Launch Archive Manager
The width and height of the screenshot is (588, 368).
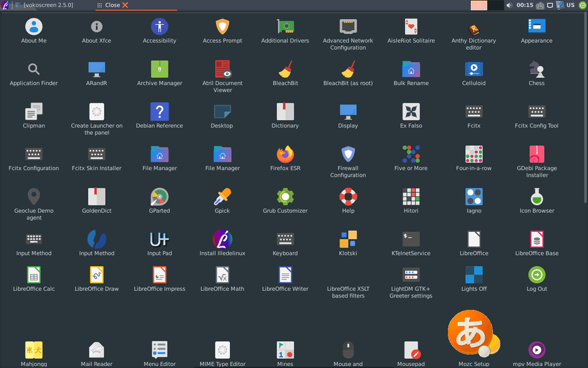coord(159,73)
